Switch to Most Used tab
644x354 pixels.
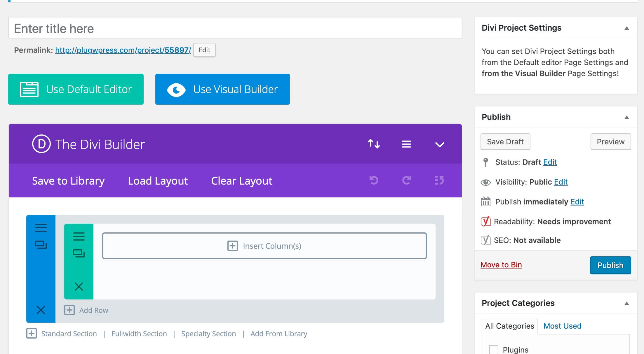click(x=562, y=326)
